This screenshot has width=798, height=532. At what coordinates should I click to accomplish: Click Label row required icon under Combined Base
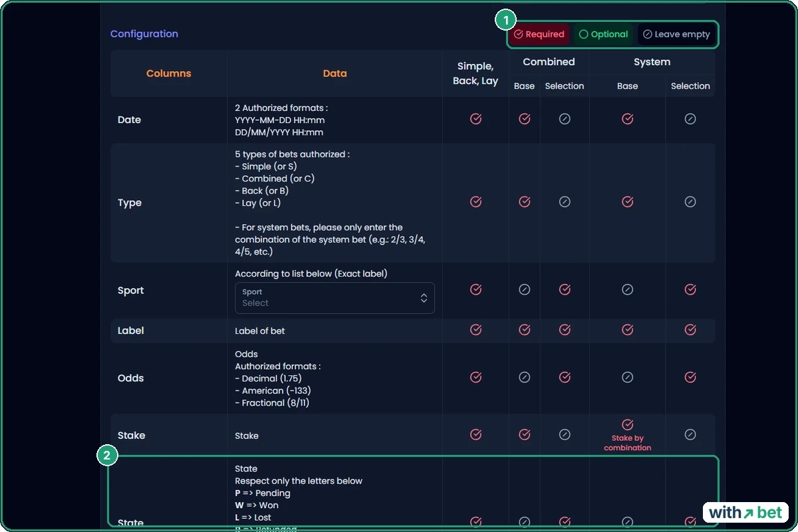click(x=524, y=329)
